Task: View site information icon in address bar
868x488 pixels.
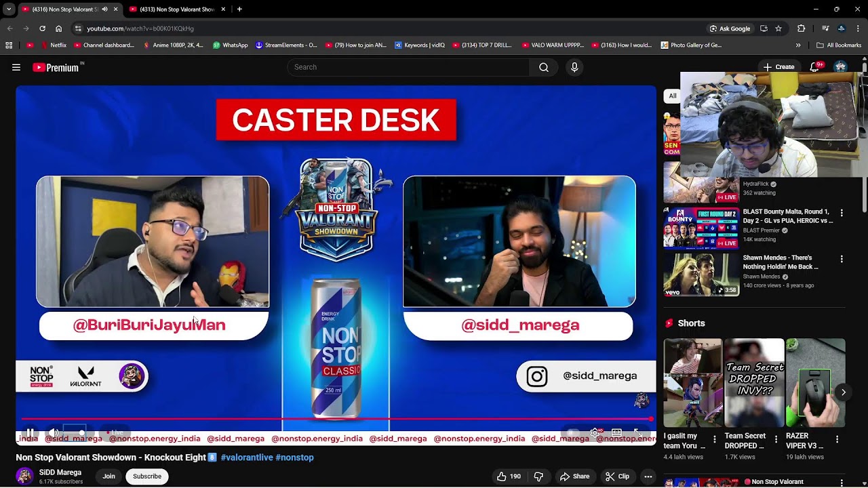Action: (x=78, y=28)
